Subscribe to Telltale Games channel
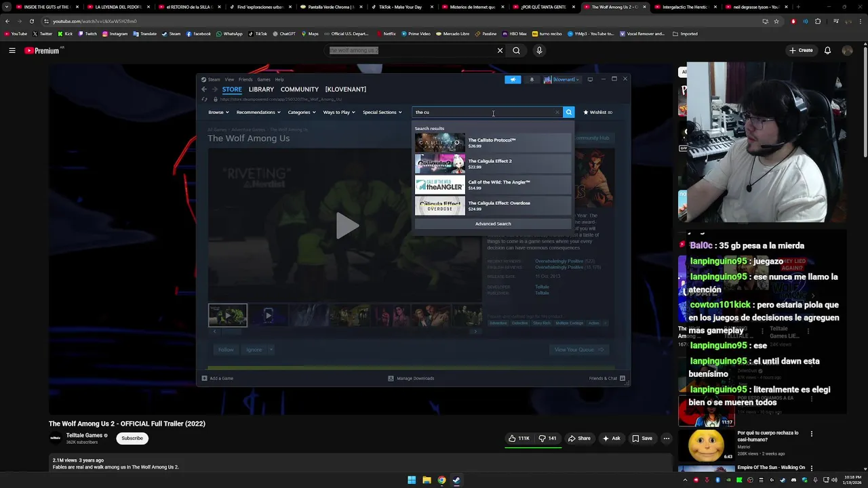The height and width of the screenshot is (488, 868). 132,439
